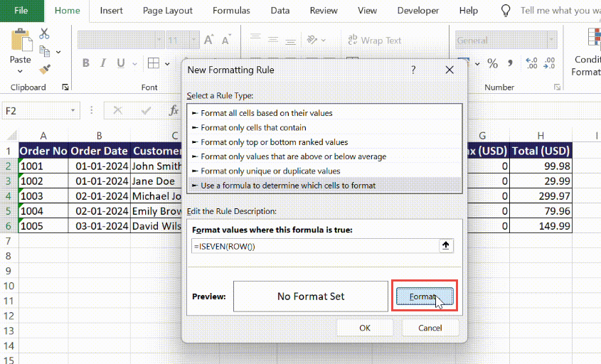Toggle Italic formatting button
Screen dimensions: 601x364
click(x=102, y=63)
